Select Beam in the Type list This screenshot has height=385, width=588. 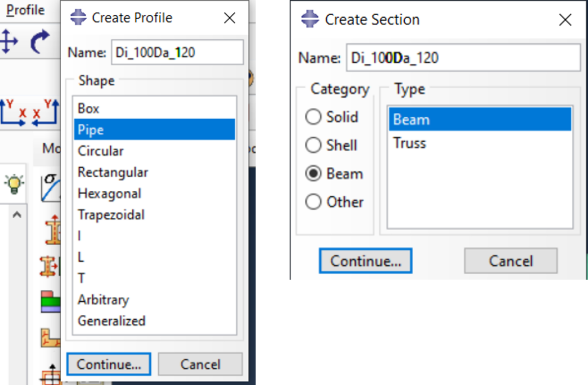point(480,119)
